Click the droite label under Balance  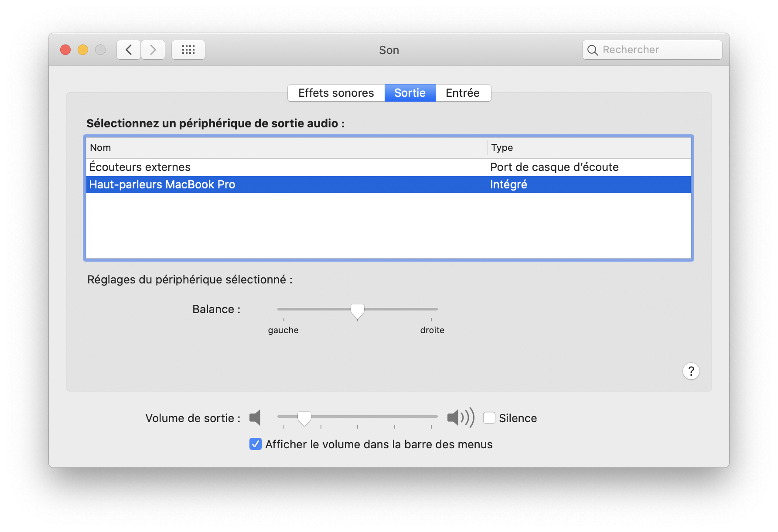point(432,330)
